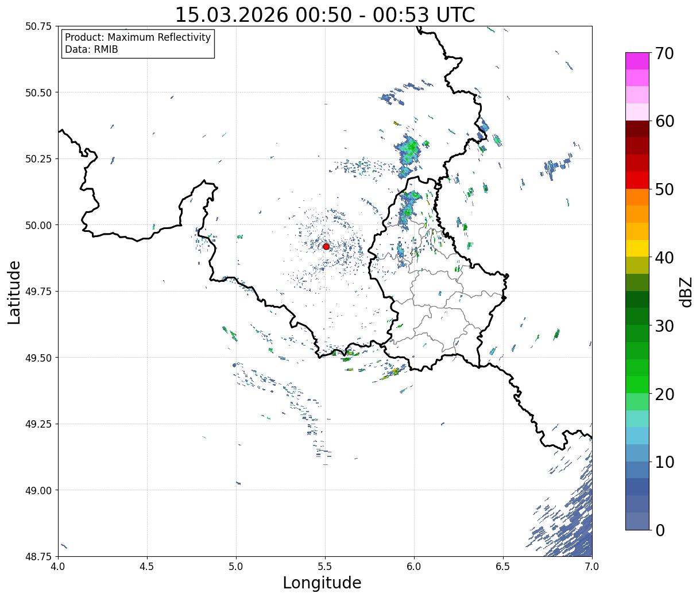Click the title '15.03.2026 00:50 - 00:53 UTC'
This screenshot has height=597, width=700.
tap(325, 14)
